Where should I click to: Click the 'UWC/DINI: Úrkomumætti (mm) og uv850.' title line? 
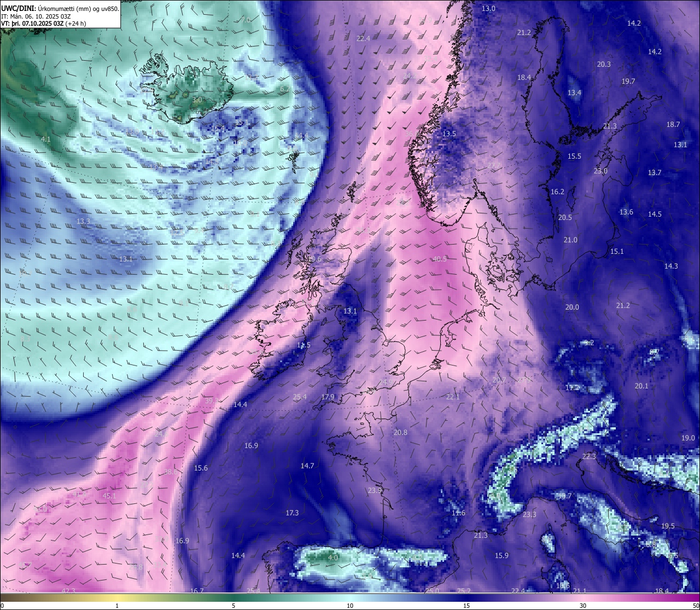60,9
